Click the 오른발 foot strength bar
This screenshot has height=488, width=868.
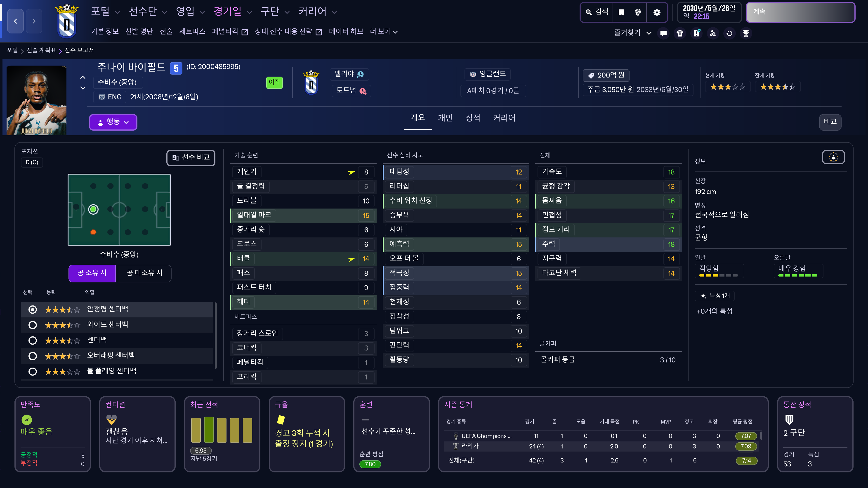click(x=797, y=275)
